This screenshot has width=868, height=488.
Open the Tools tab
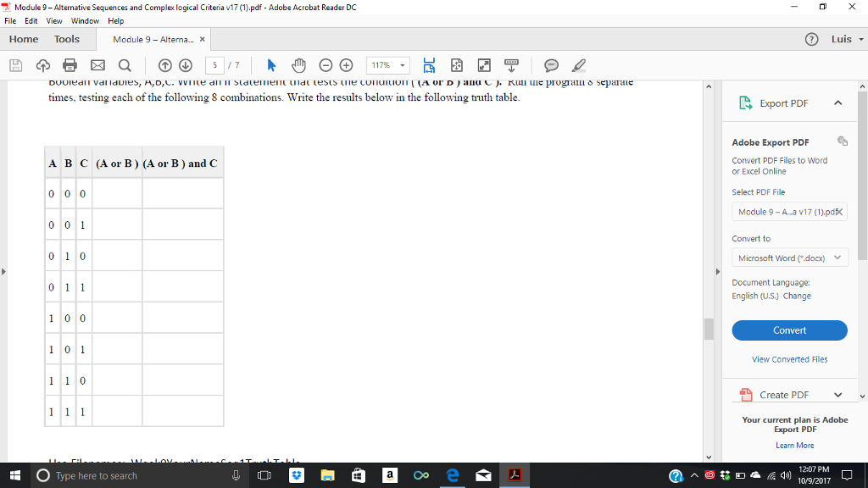point(66,38)
